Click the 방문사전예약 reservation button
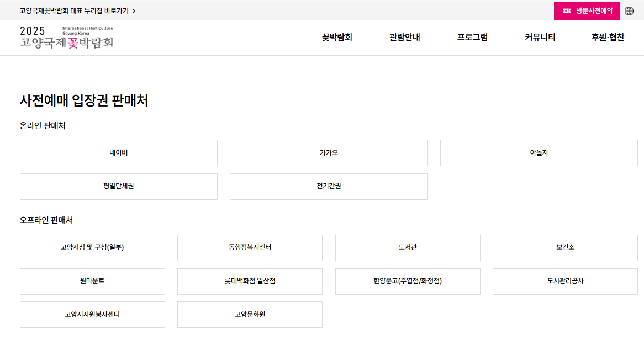The height and width of the screenshot is (339, 644). tap(586, 11)
